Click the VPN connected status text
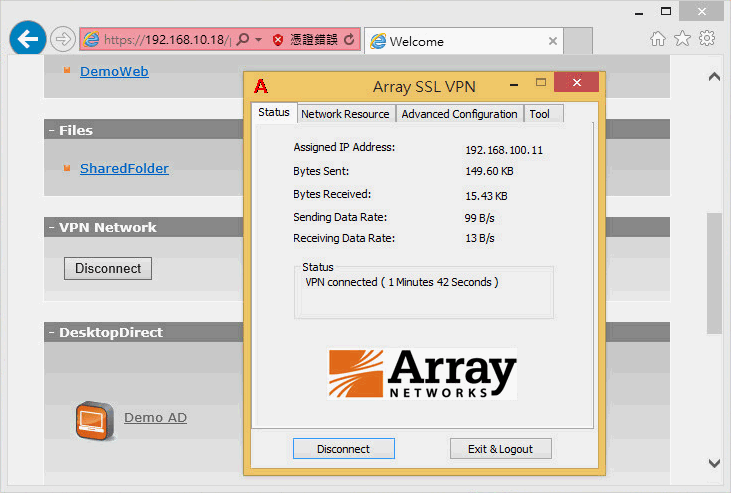This screenshot has width=731, height=493. tap(402, 282)
